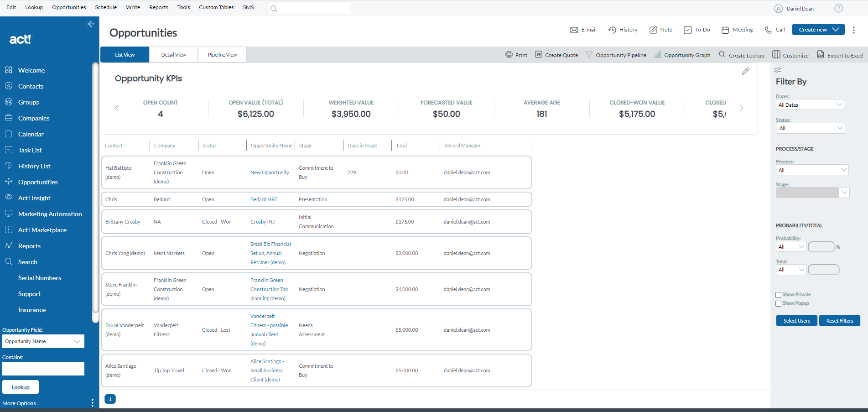Edit Opportunity KPIs with pencil icon
This screenshot has height=412, width=868.
(x=745, y=71)
